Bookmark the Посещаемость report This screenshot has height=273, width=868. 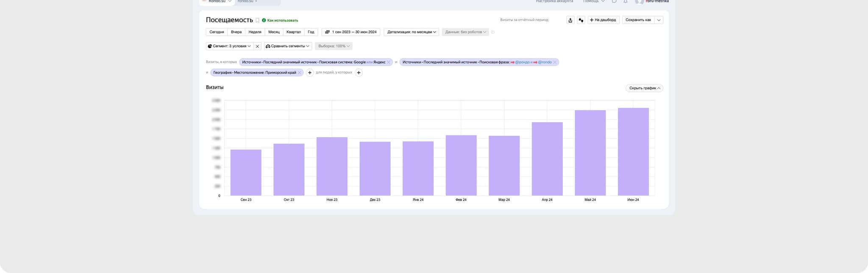point(257,20)
